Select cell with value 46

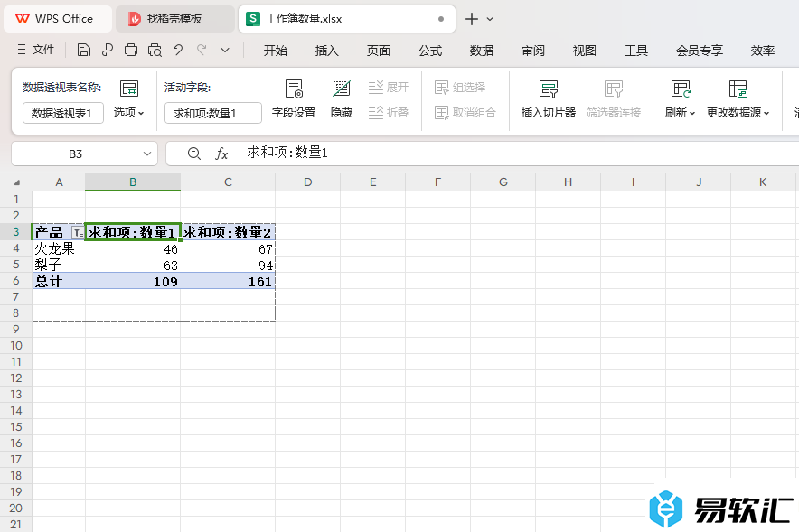coord(133,248)
